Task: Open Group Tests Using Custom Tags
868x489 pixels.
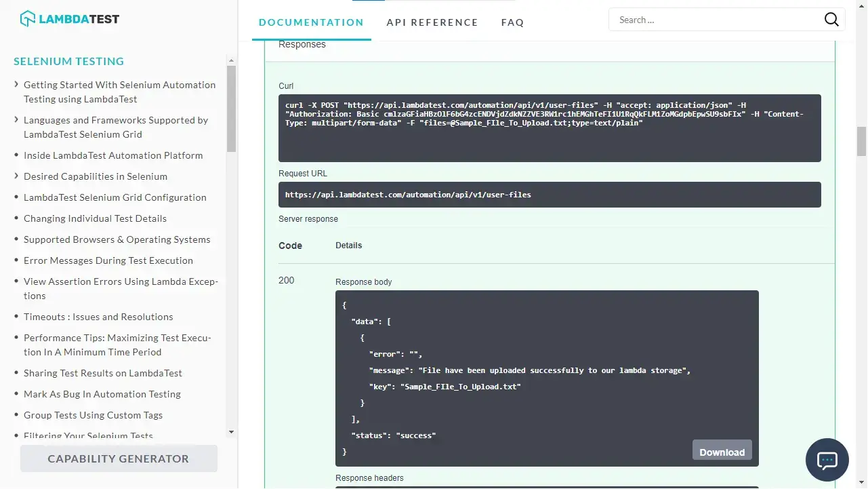Action: (x=93, y=415)
